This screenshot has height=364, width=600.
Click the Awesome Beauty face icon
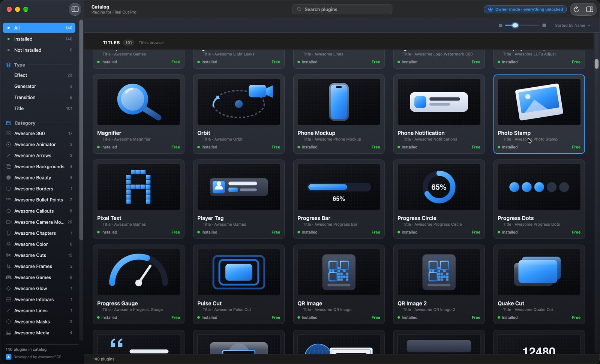tap(9, 178)
